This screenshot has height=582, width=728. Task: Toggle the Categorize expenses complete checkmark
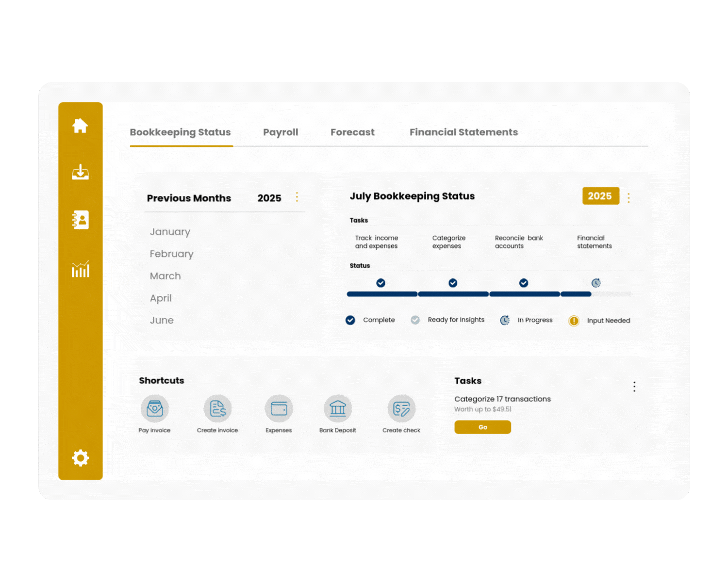453,283
